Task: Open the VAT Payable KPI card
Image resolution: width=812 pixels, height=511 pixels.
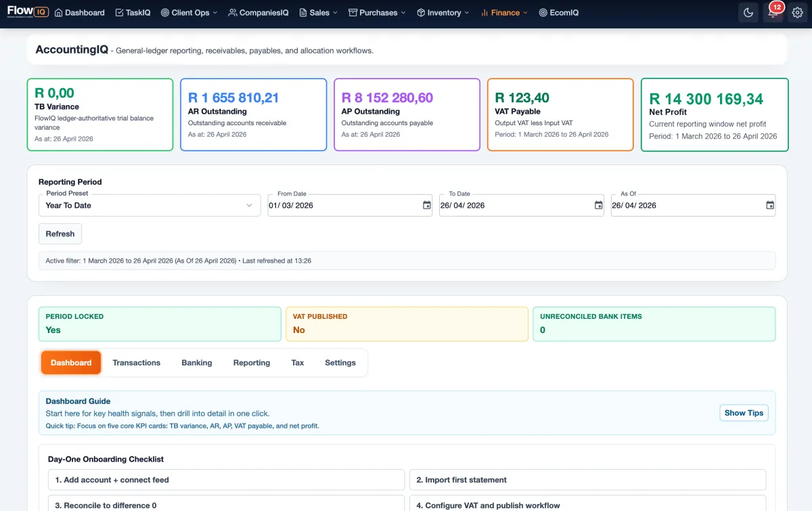Action: coord(560,114)
